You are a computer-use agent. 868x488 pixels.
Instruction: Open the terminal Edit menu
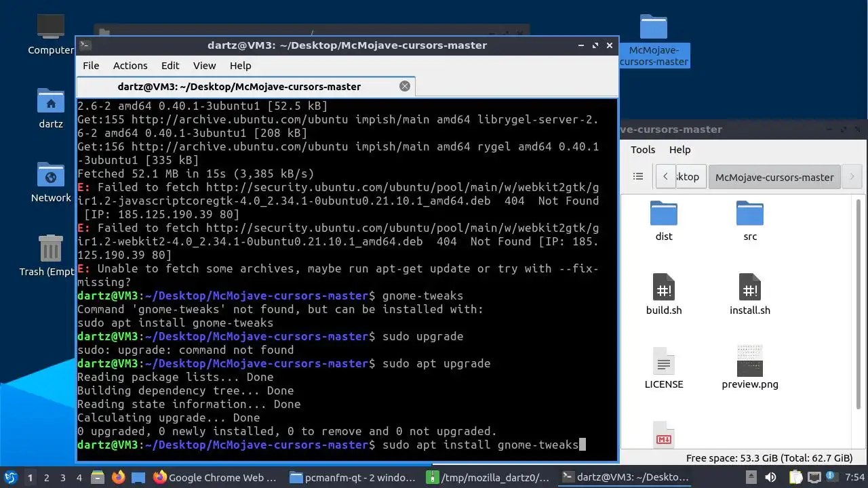pos(170,66)
